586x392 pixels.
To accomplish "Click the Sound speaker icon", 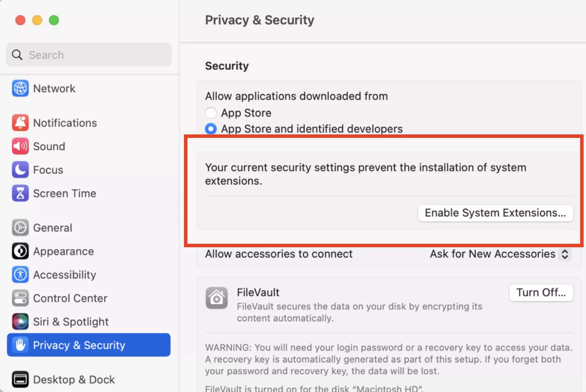I will click(x=20, y=146).
